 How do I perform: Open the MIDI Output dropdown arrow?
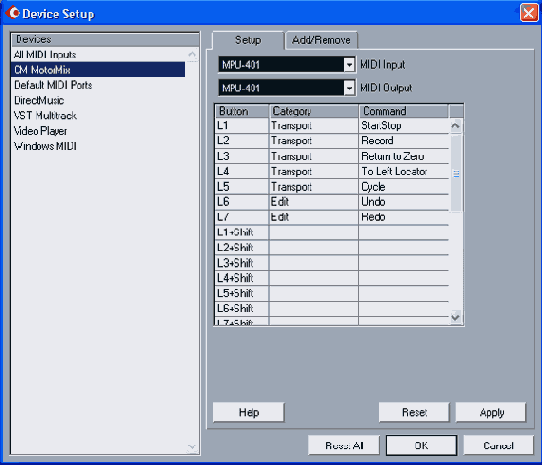coord(349,88)
